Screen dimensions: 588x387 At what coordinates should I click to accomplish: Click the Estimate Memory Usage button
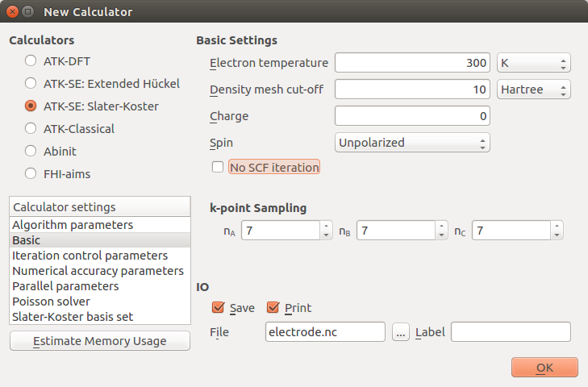tap(100, 341)
